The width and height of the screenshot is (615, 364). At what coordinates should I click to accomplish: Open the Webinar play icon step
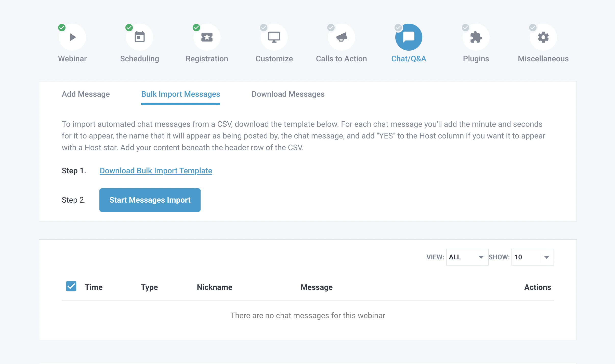point(72,37)
